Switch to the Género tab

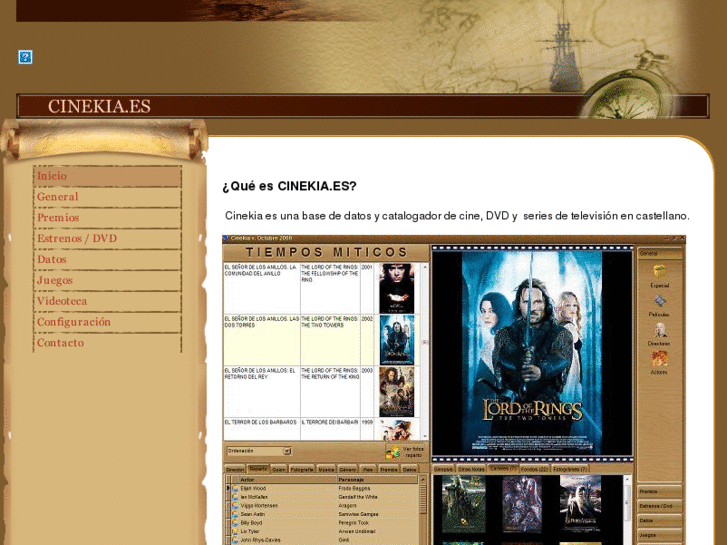[347, 469]
